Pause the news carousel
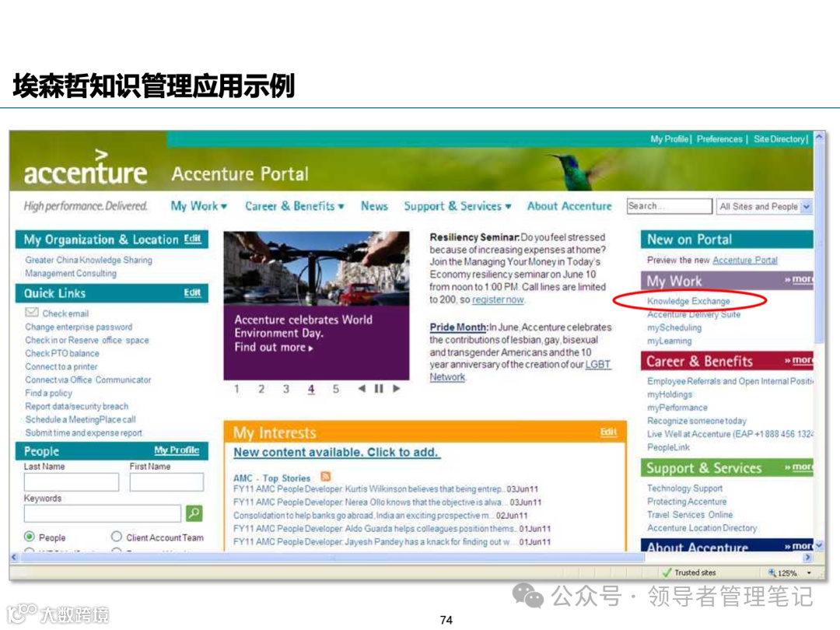840x630 pixels. click(x=379, y=388)
